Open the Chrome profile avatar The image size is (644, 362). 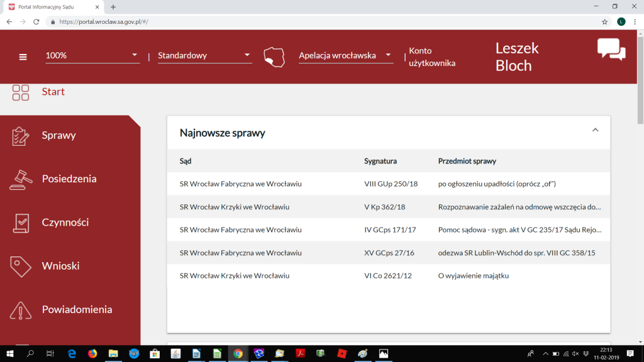621,22
